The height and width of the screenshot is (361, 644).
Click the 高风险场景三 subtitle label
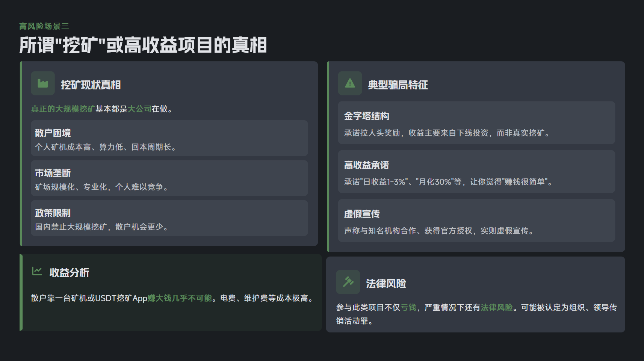(44, 26)
